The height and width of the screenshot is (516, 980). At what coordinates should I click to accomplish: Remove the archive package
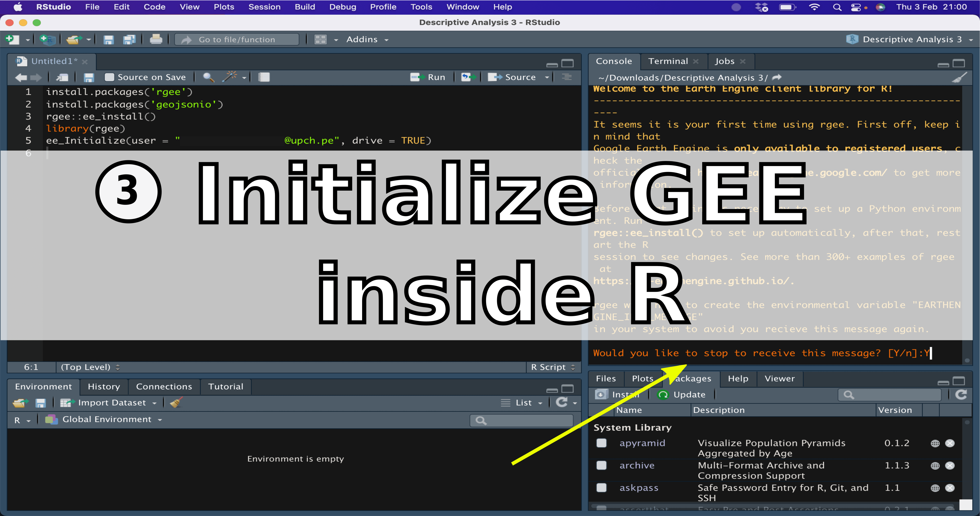pyautogui.click(x=950, y=466)
